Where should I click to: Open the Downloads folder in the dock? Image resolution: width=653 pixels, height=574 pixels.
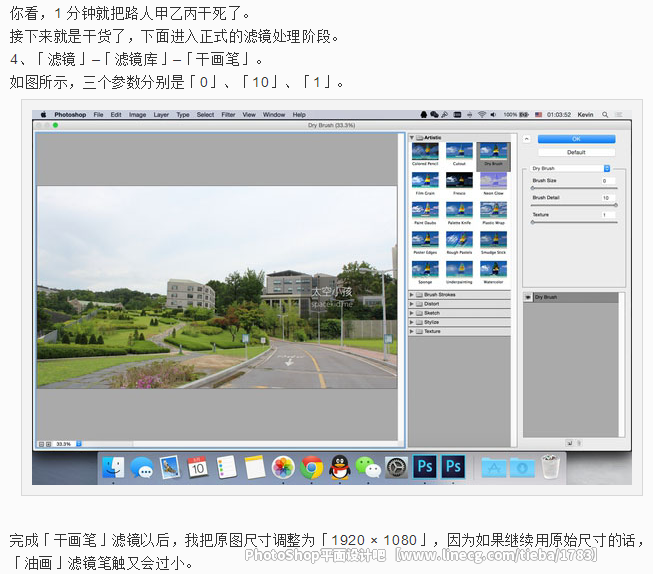pyautogui.click(x=522, y=468)
